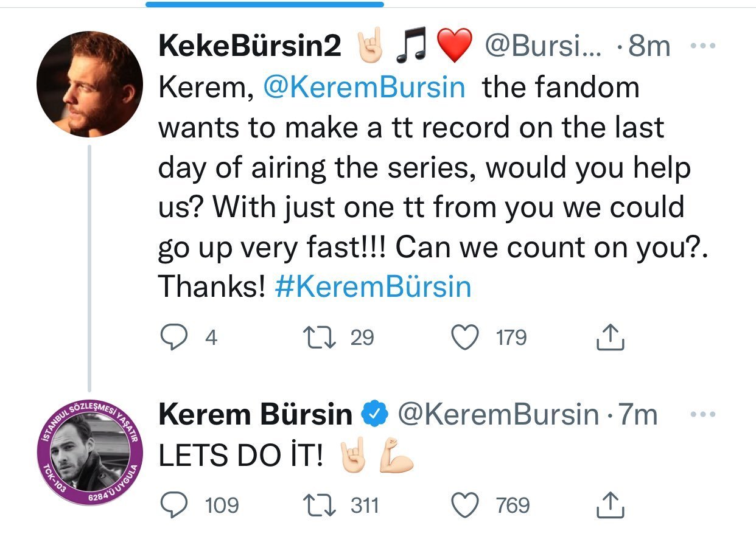Open the @KeremBursin mention link
Screen dimensions: 756x545
point(363,88)
